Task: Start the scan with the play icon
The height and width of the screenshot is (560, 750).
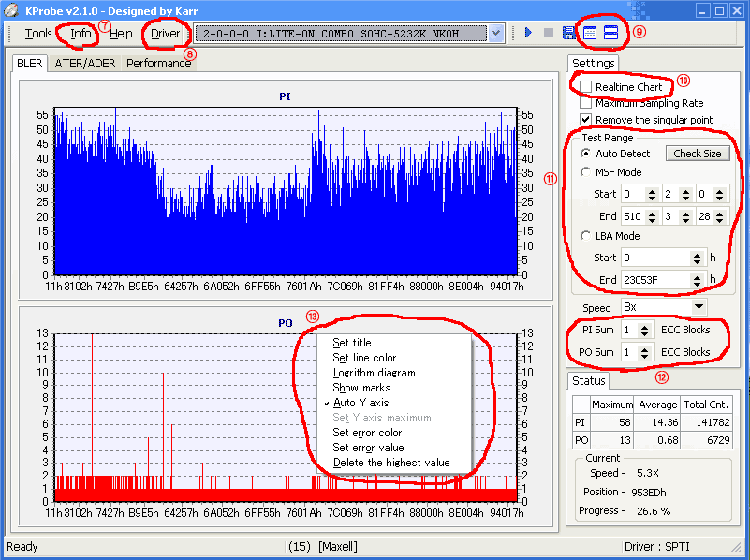Action: 528,33
